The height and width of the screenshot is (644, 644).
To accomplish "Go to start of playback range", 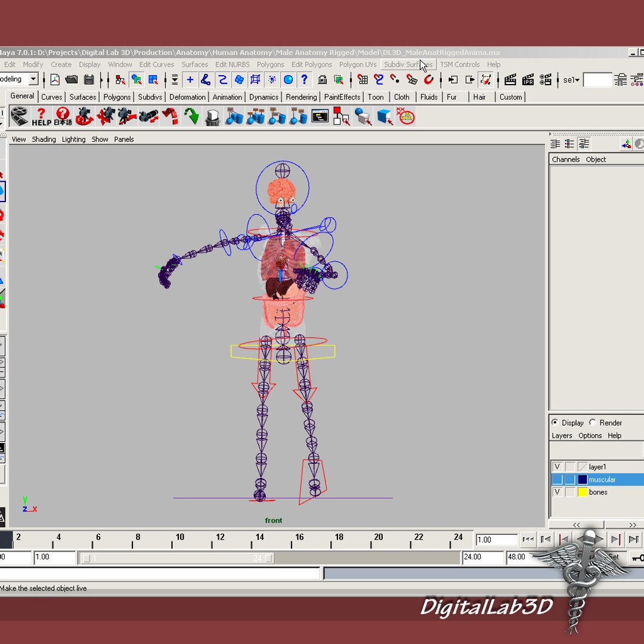I will (528, 539).
